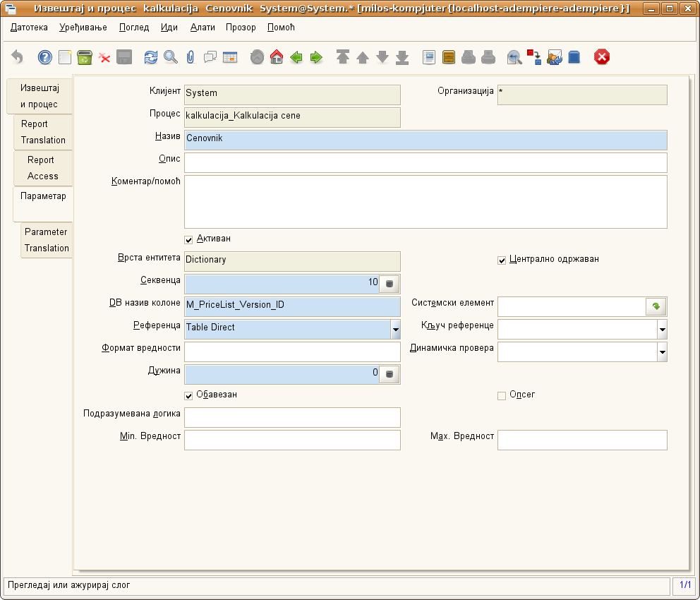The height and width of the screenshot is (600, 700).
Task: Click the Подразумевана логика field
Action: 292,417
